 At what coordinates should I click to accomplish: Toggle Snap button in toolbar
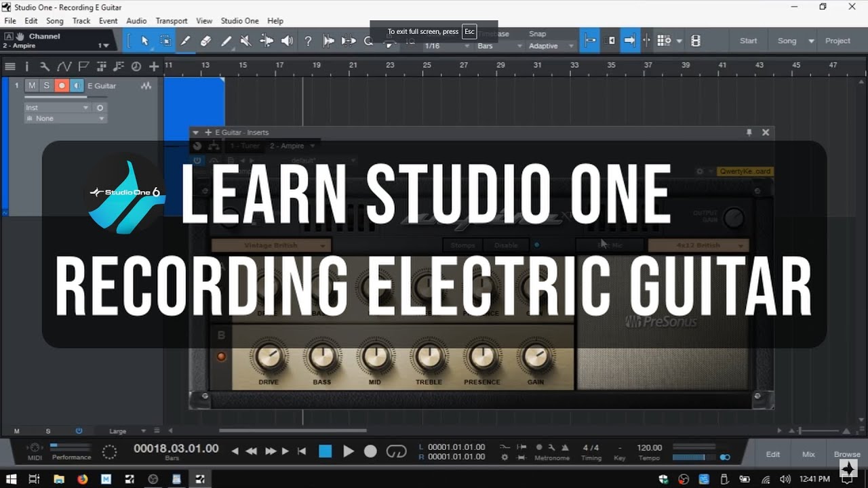591,41
